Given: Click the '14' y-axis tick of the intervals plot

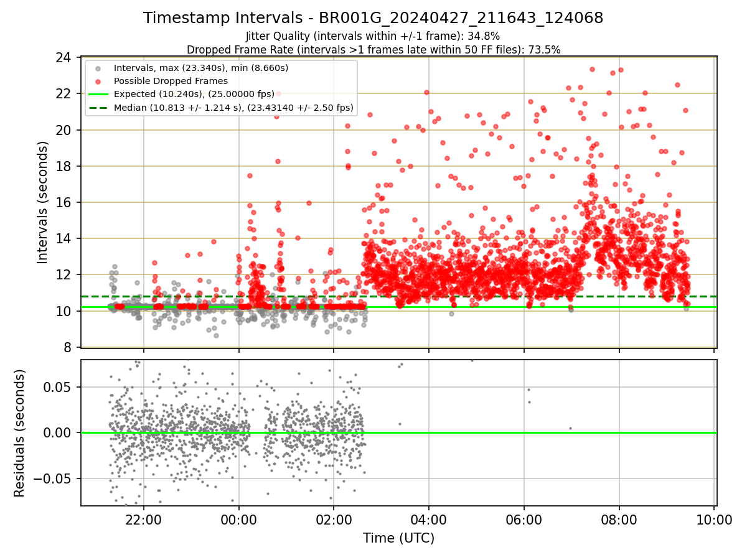Looking at the screenshot, I should 63,238.
